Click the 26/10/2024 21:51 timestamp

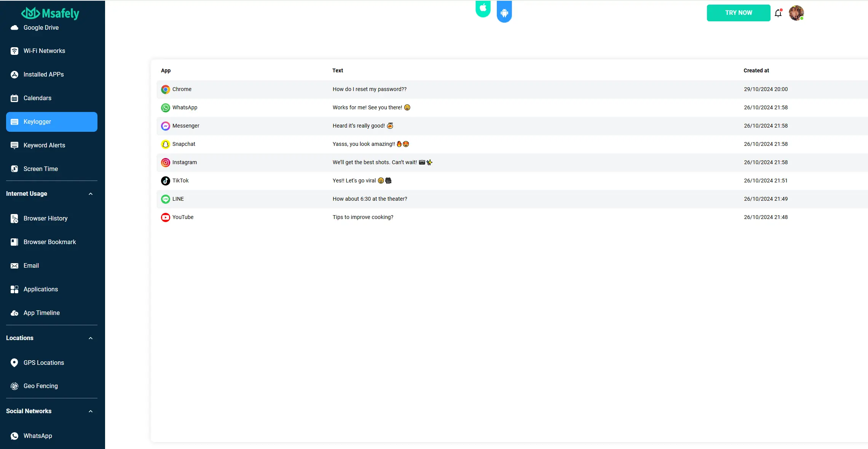coord(766,181)
